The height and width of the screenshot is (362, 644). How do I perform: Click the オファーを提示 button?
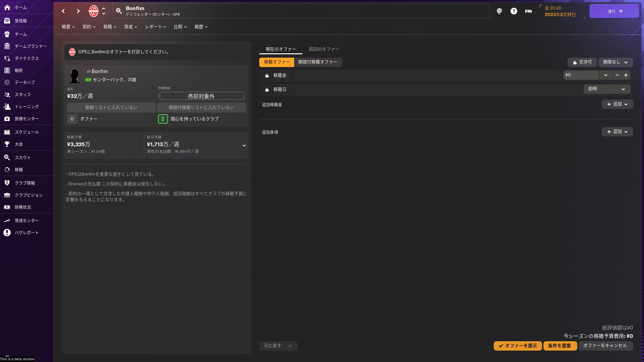(518, 346)
